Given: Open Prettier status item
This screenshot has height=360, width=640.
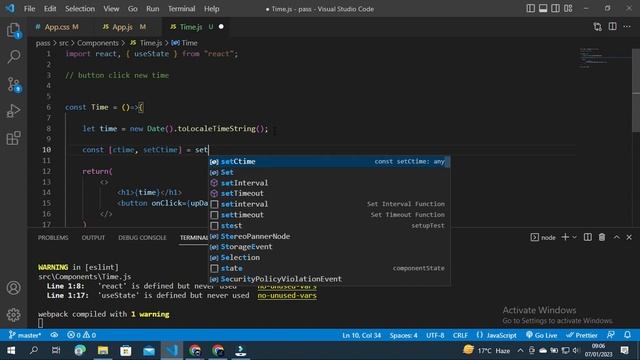Looking at the screenshot, I should (x=582, y=335).
